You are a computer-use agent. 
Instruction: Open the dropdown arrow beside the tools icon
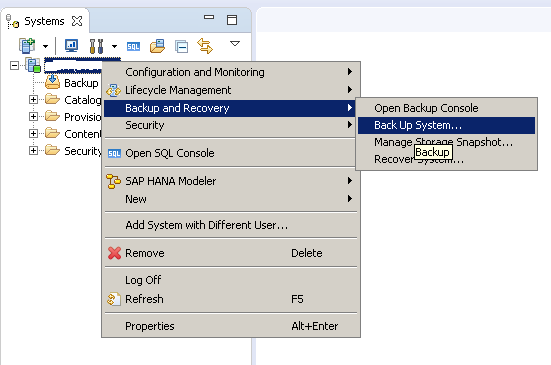coord(114,46)
